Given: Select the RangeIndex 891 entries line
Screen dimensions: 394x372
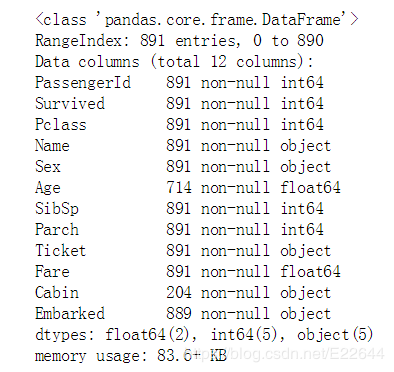Looking at the screenshot, I should coord(179,41).
